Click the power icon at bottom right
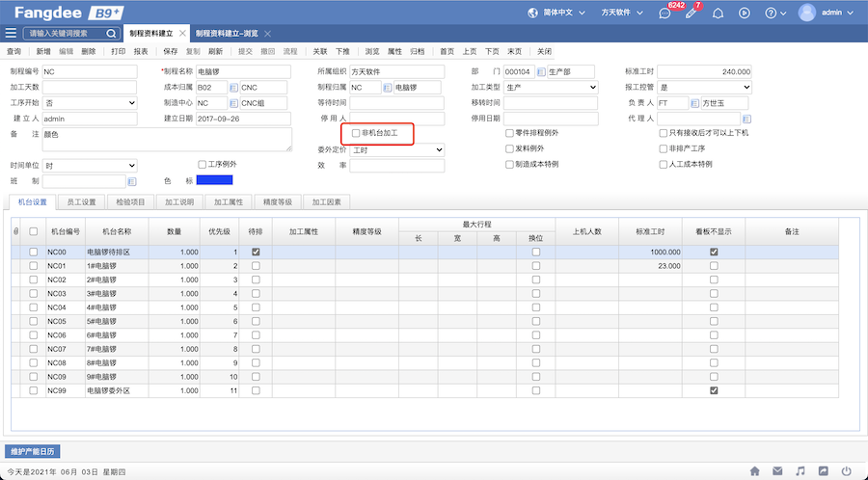 pyautogui.click(x=846, y=471)
